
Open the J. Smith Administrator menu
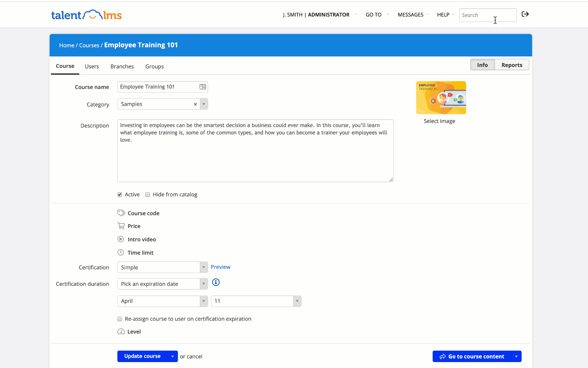tap(320, 15)
